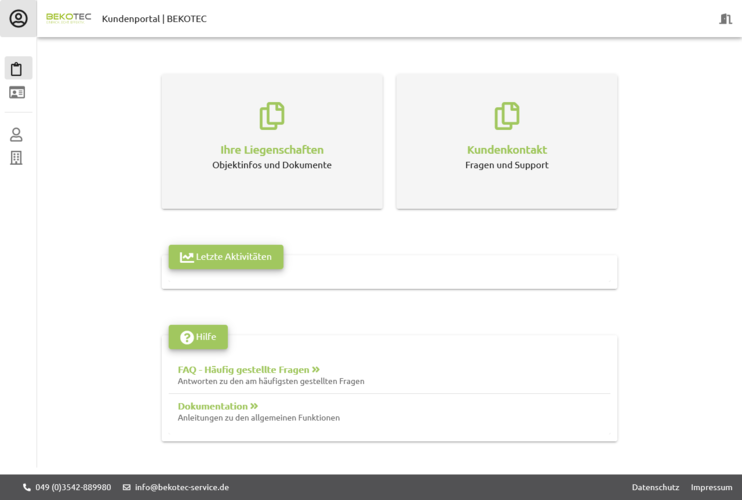The width and height of the screenshot is (742, 500).
Task: Open the person profile sidebar icon
Action: point(17,135)
